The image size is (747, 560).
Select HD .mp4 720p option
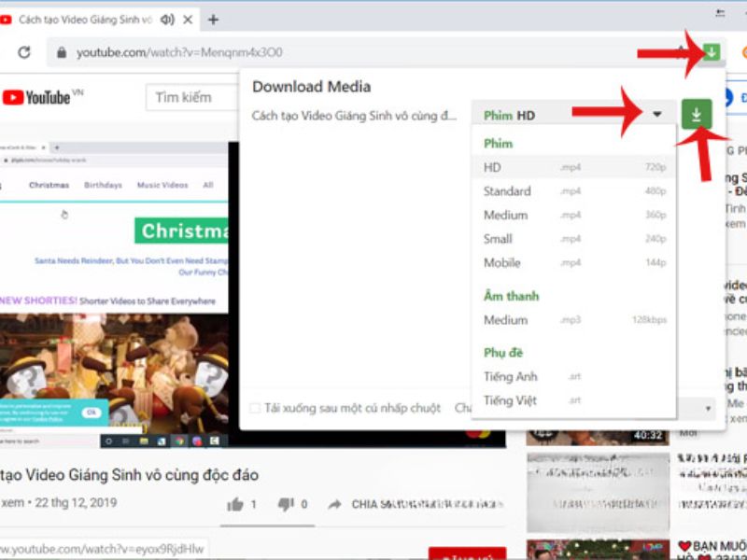click(x=573, y=167)
